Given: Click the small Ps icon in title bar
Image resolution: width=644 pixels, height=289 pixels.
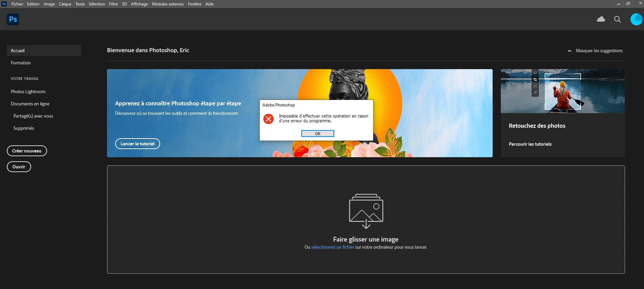Looking at the screenshot, I should (x=4, y=4).
